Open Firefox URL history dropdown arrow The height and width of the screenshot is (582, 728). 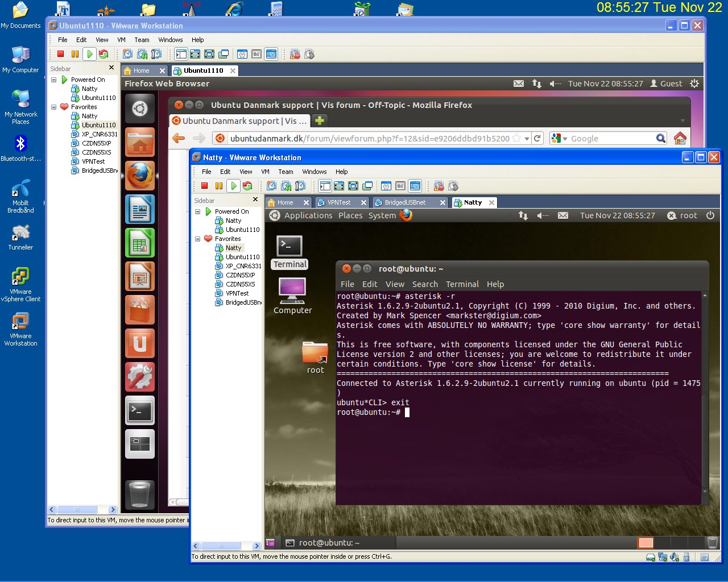[x=527, y=139]
